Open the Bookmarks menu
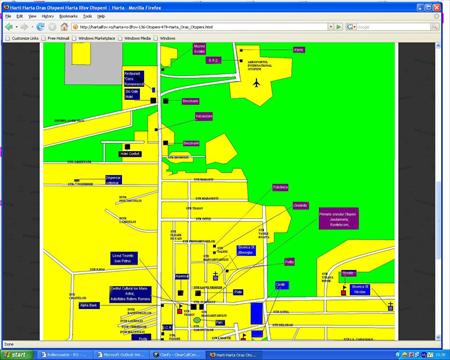 [68, 16]
